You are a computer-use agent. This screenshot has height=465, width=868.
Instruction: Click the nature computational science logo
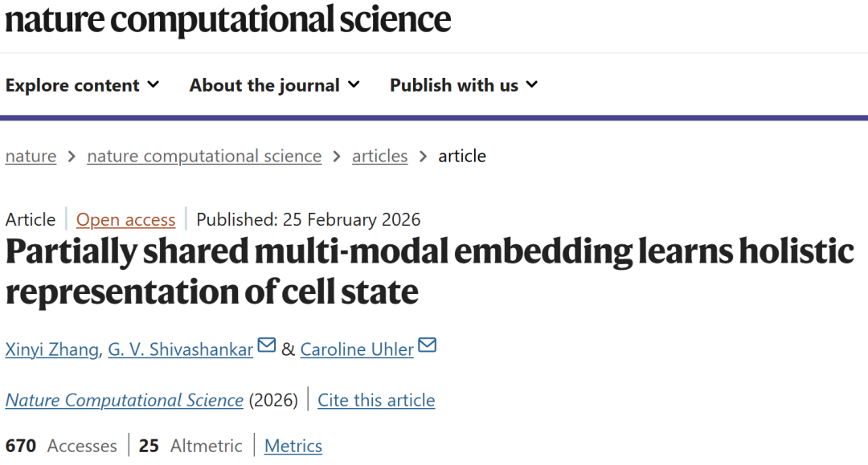click(x=228, y=19)
